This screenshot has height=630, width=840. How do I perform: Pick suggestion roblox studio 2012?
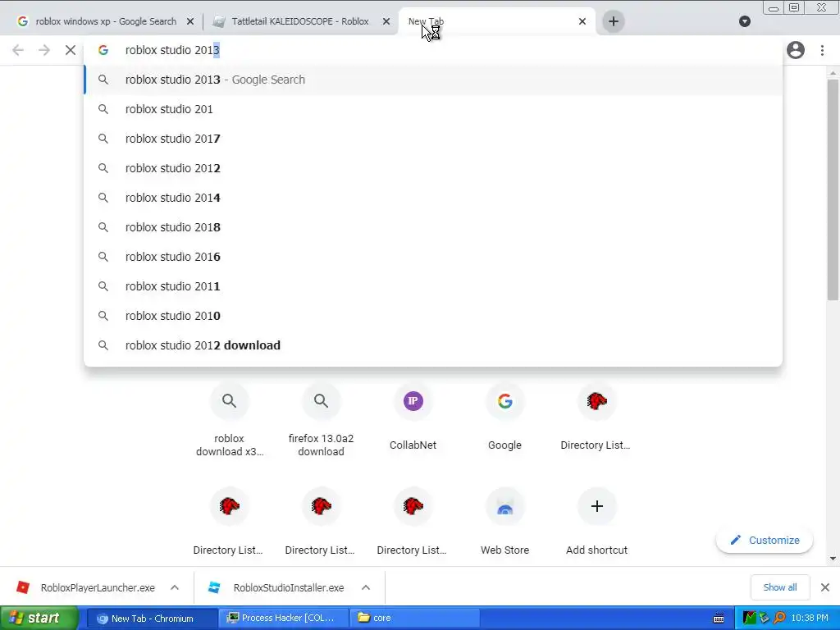coord(433,168)
